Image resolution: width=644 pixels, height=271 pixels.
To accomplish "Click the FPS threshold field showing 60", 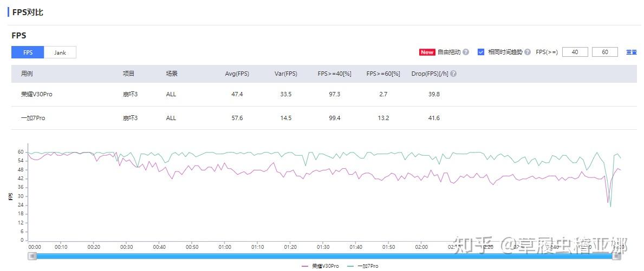I will (605, 52).
